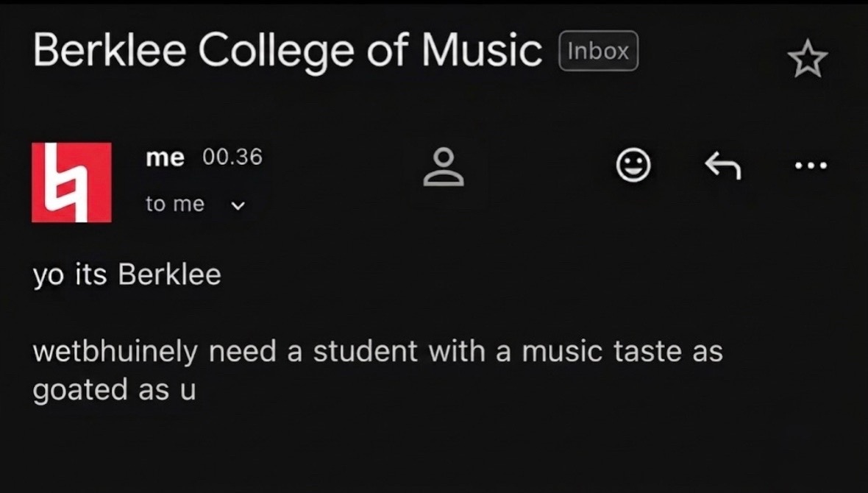The height and width of the screenshot is (493, 868).
Task: Click the word "College" in the subject
Action: [x=276, y=52]
